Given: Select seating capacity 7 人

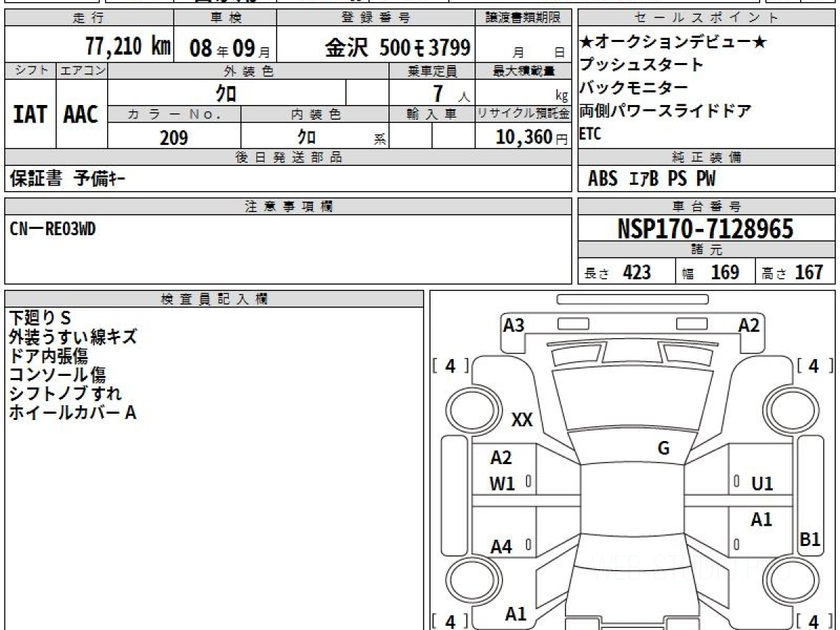Looking at the screenshot, I should [x=451, y=93].
